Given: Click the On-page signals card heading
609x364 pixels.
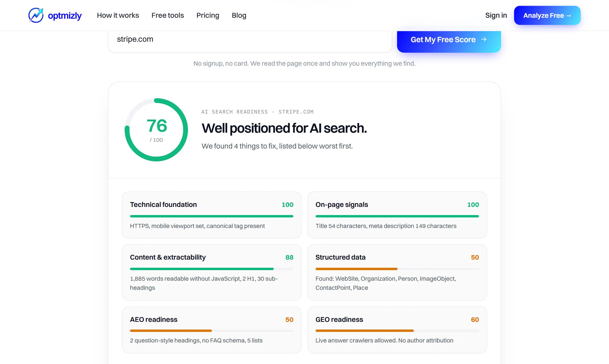Looking at the screenshot, I should click(x=342, y=205).
